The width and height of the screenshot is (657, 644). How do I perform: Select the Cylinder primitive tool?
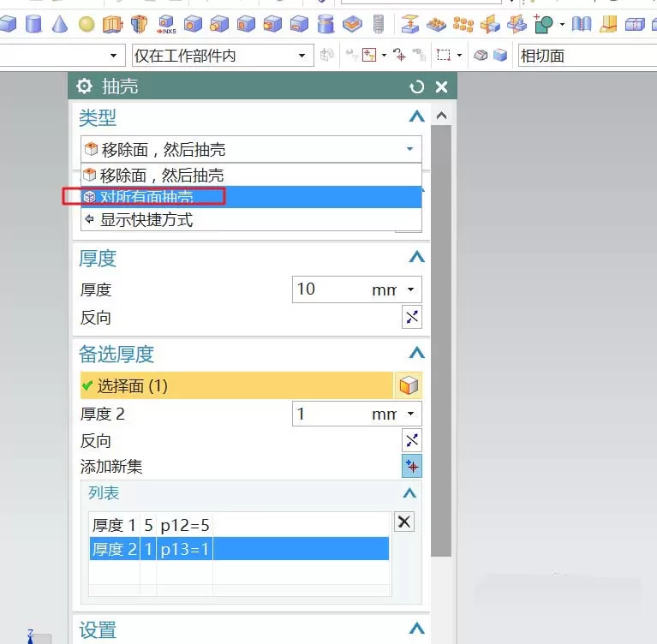(33, 24)
